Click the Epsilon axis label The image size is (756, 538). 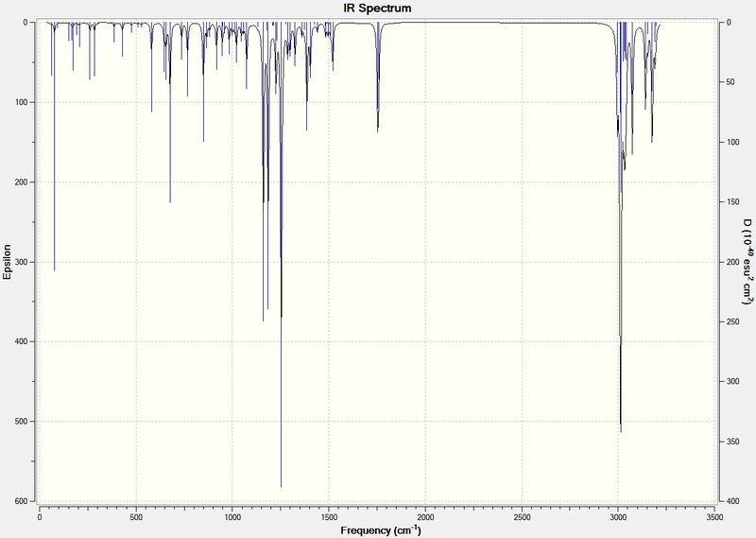(8, 262)
